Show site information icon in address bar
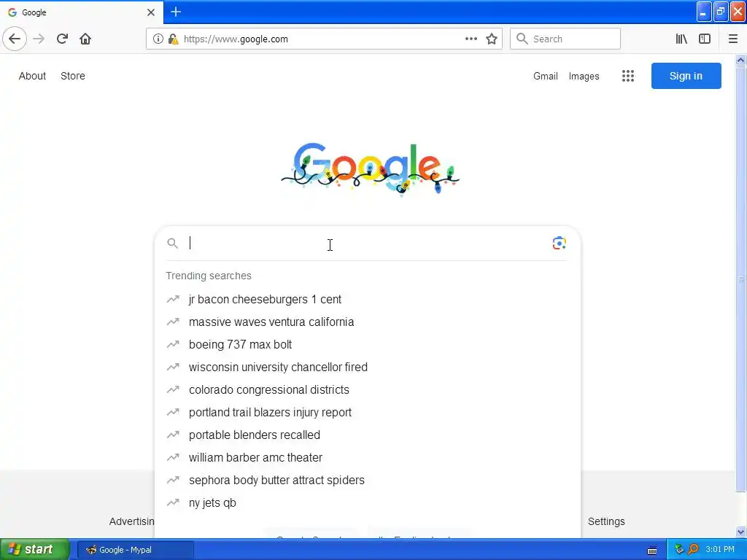Viewport: 747px width, 560px height. click(x=158, y=39)
